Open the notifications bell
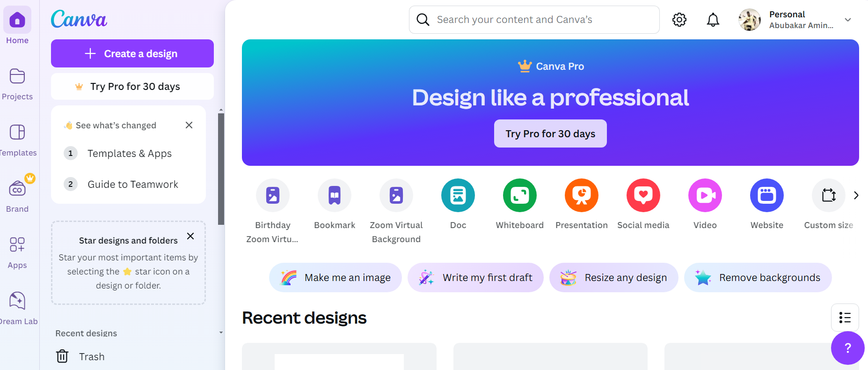The image size is (868, 370). [713, 20]
